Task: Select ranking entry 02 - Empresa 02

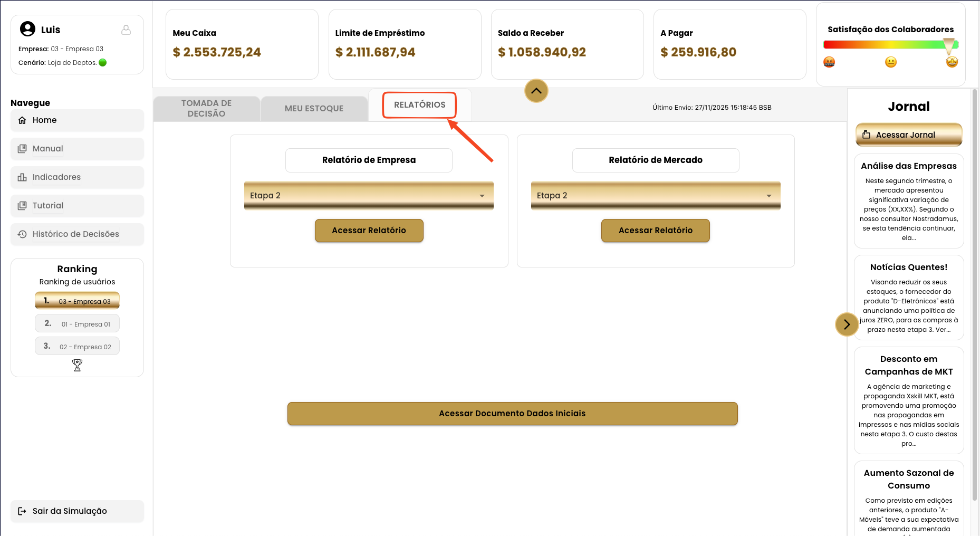Action: click(77, 346)
